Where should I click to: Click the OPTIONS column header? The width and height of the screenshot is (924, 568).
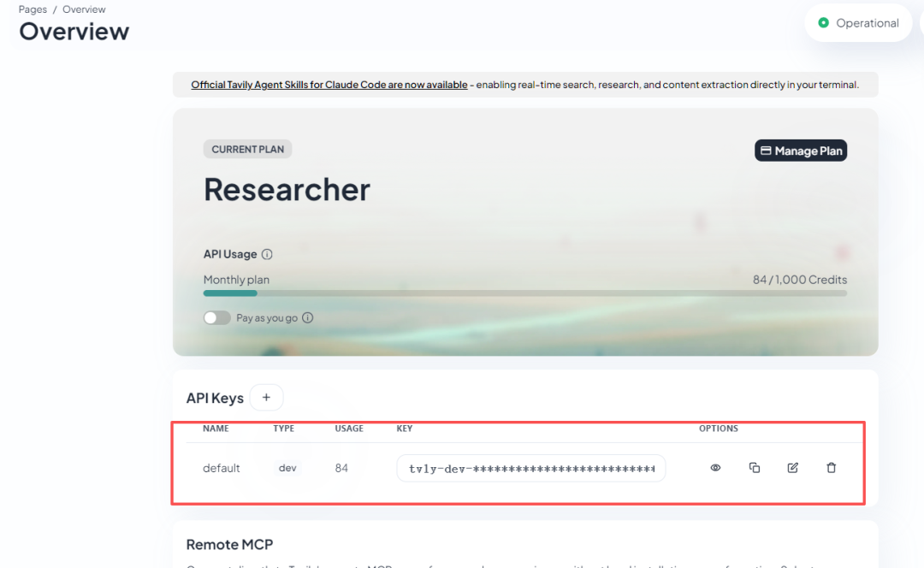(719, 429)
